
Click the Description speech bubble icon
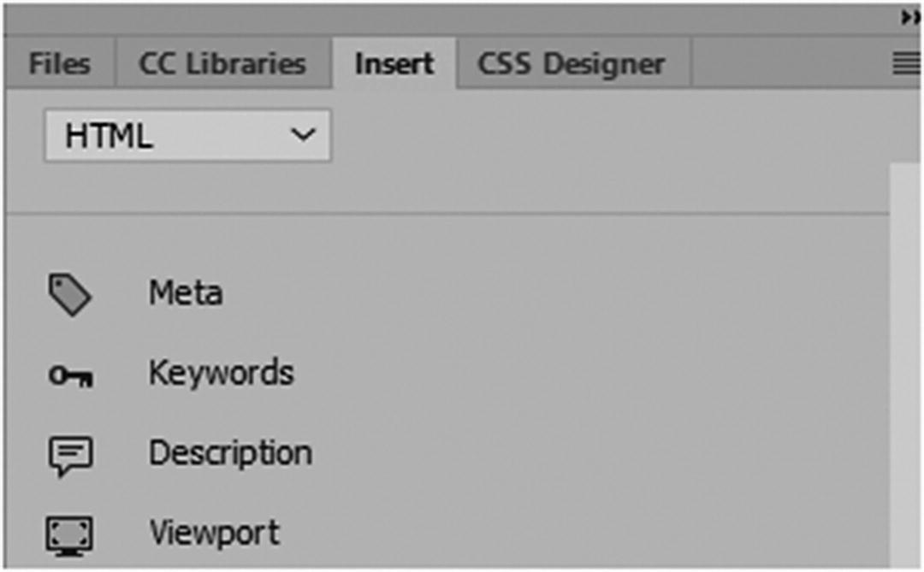pyautogui.click(x=70, y=456)
